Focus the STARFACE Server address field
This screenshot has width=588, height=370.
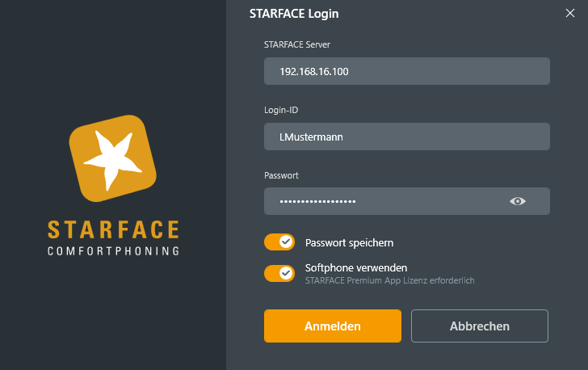407,71
